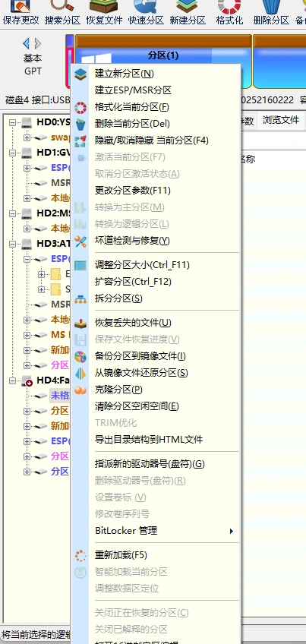Collapse the HD3 disk tree node
Screen dimensions: 306x644
[13, 244]
